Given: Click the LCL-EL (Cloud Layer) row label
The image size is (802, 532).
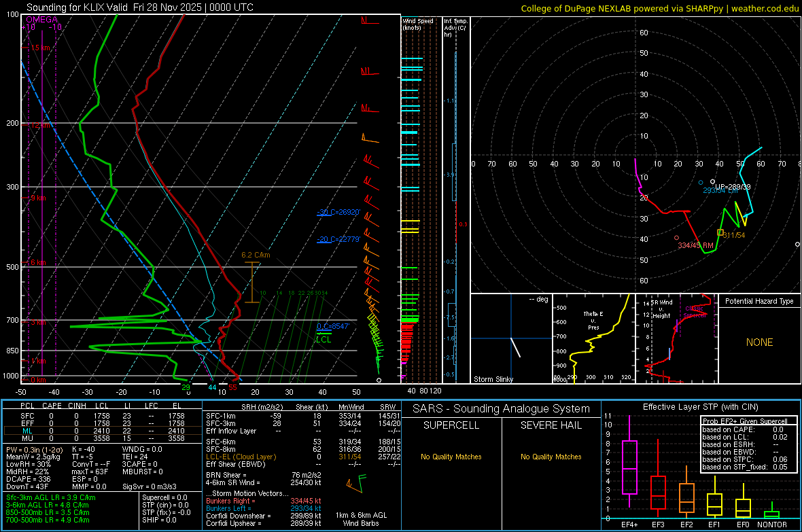Looking at the screenshot, I should pos(241,457).
